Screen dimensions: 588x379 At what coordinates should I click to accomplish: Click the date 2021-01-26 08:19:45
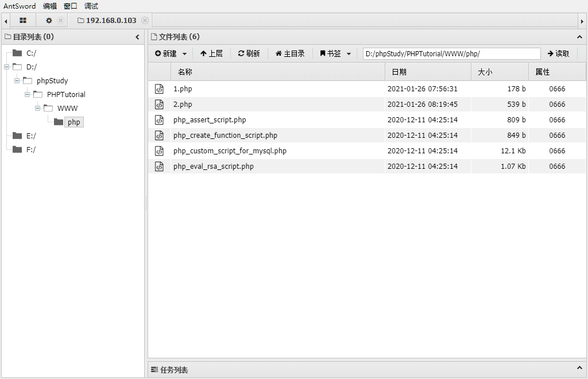pyautogui.click(x=422, y=105)
